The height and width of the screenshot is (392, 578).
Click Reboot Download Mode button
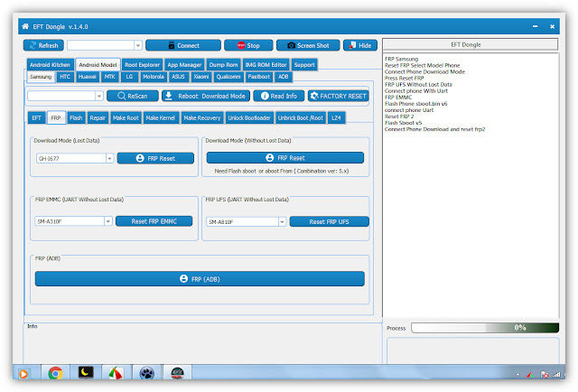(206, 96)
